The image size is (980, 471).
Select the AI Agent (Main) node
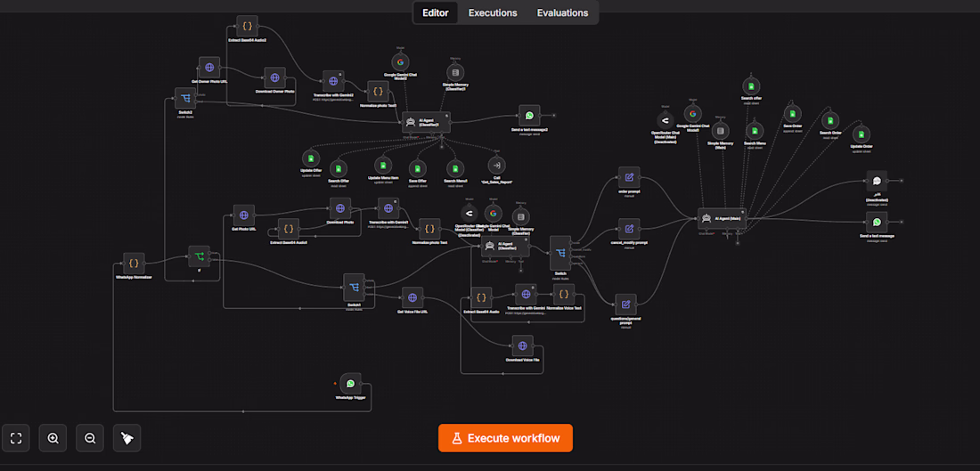(722, 218)
